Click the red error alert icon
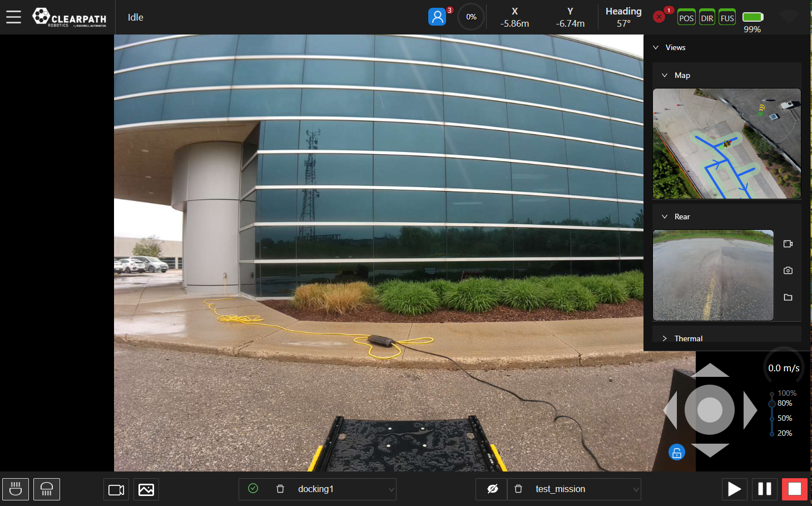This screenshot has width=812, height=506. (659, 17)
